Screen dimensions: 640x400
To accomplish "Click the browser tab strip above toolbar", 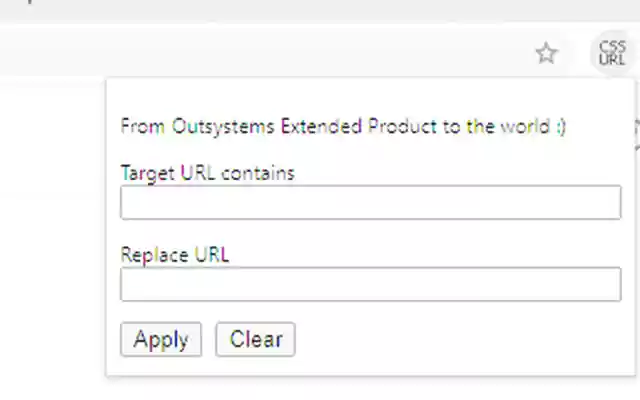I will (x=300, y=10).
